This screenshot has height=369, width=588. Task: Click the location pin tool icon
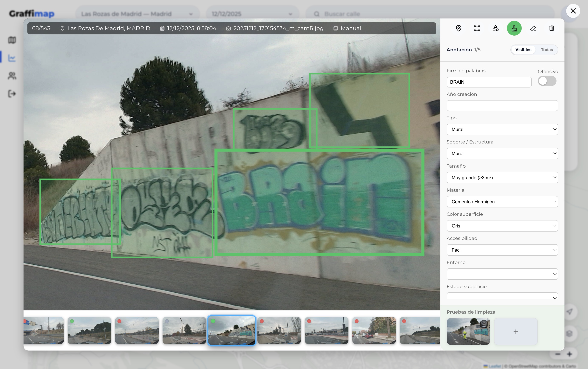tap(458, 28)
